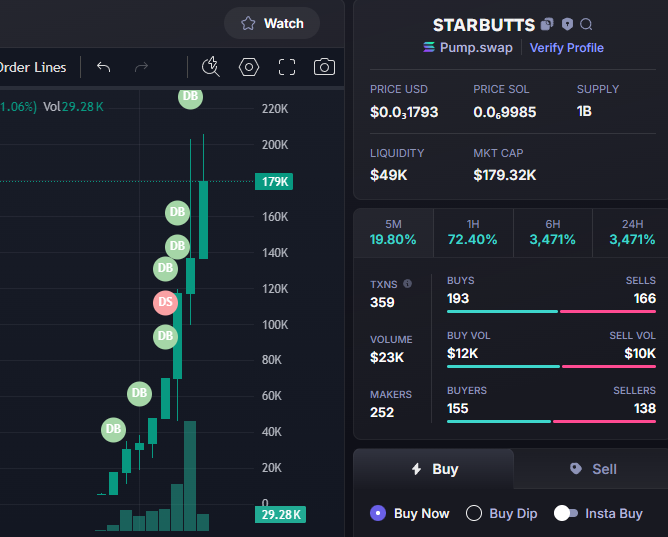The width and height of the screenshot is (668, 537).
Task: Toggle fullscreen chart mode icon
Action: 287,67
